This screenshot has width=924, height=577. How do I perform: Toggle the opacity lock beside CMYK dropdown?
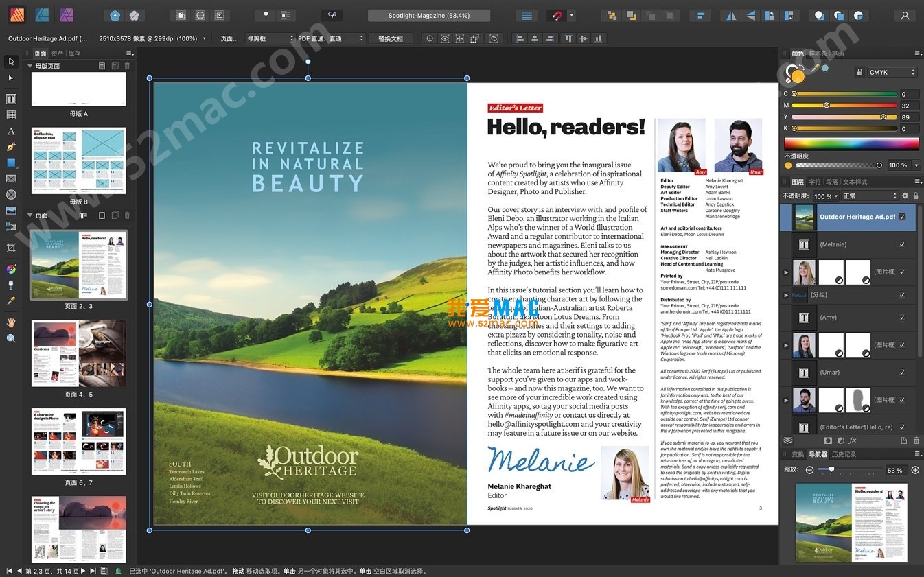point(859,72)
